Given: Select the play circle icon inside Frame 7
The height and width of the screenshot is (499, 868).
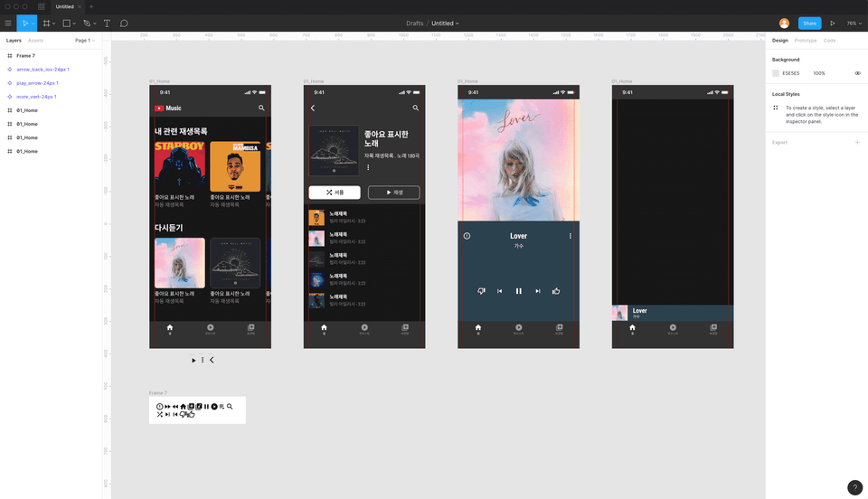Looking at the screenshot, I should (x=214, y=407).
